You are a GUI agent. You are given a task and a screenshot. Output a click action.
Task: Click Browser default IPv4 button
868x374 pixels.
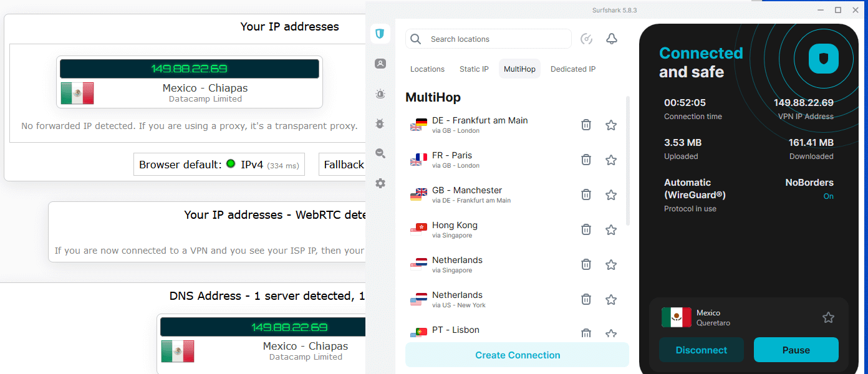219,165
